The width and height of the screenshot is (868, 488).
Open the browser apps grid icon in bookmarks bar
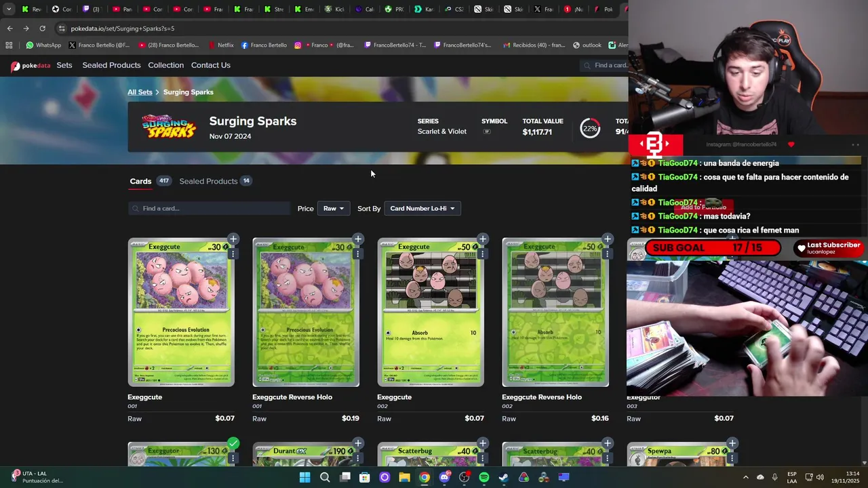[9, 45]
